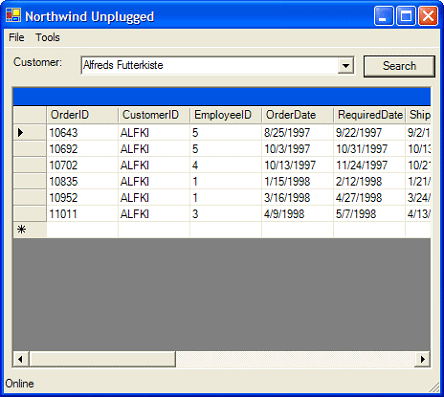Select OrderDate cell 10/13/1997
The width and height of the screenshot is (444, 397).
(x=297, y=165)
